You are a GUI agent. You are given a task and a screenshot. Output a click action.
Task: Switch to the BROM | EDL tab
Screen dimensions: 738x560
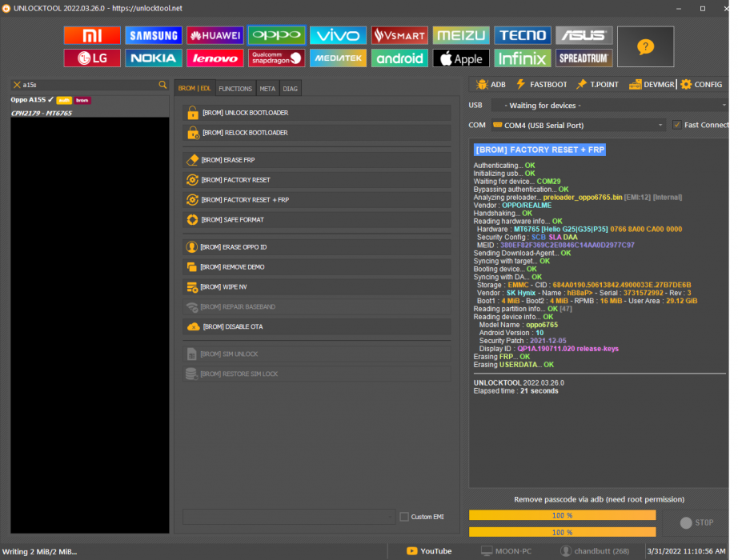pyautogui.click(x=195, y=89)
